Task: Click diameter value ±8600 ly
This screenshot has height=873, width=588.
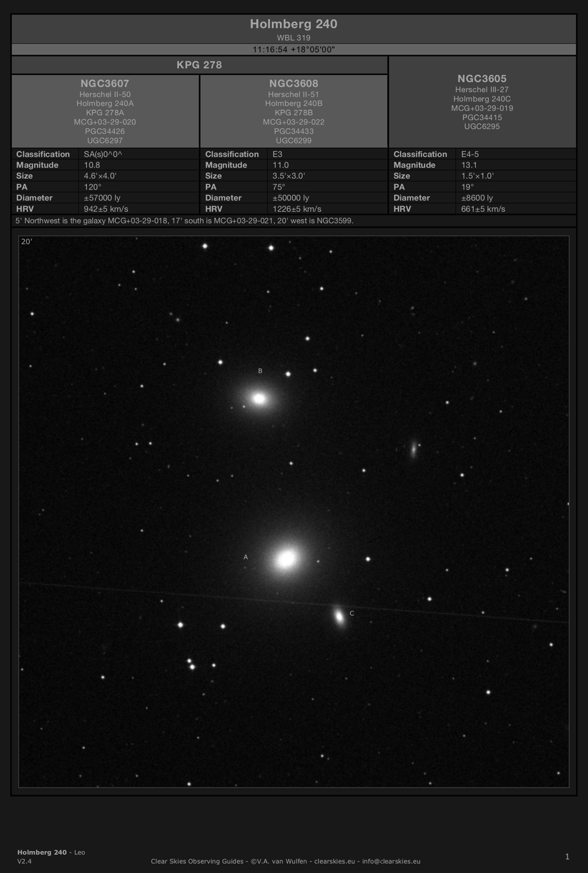Action: coord(477,198)
